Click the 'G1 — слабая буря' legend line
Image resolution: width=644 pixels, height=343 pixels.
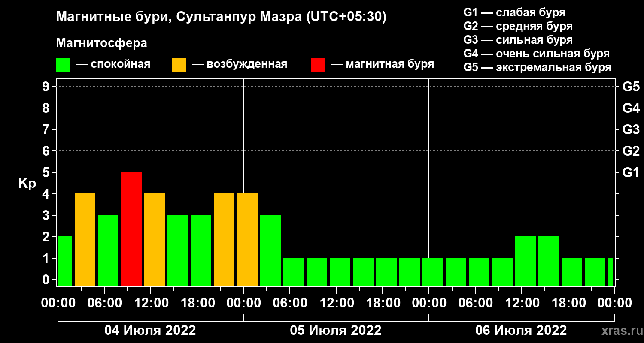[x=514, y=12]
